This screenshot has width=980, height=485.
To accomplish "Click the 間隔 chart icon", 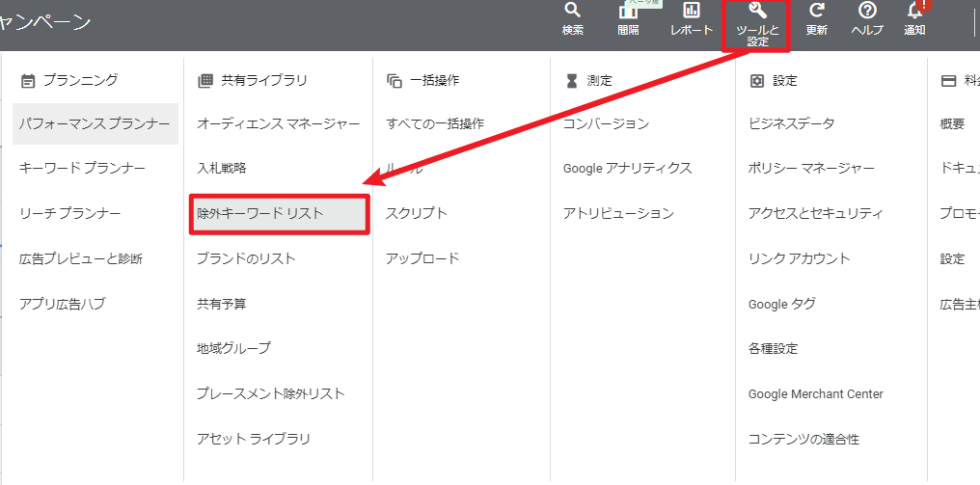I will [628, 11].
